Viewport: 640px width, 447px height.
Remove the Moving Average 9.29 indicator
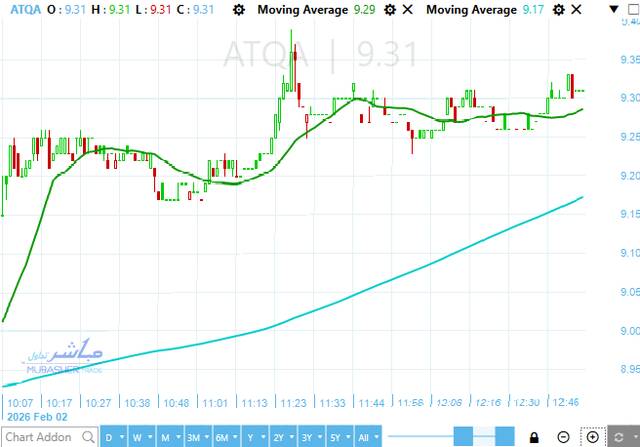[407, 10]
